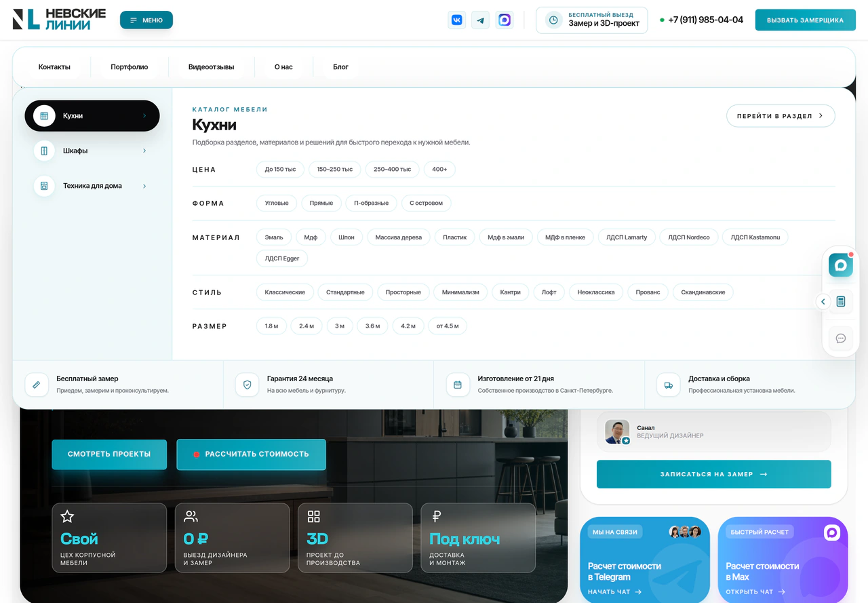Click the Смотреть проекты button
The width and height of the screenshot is (868, 603).
(x=109, y=454)
